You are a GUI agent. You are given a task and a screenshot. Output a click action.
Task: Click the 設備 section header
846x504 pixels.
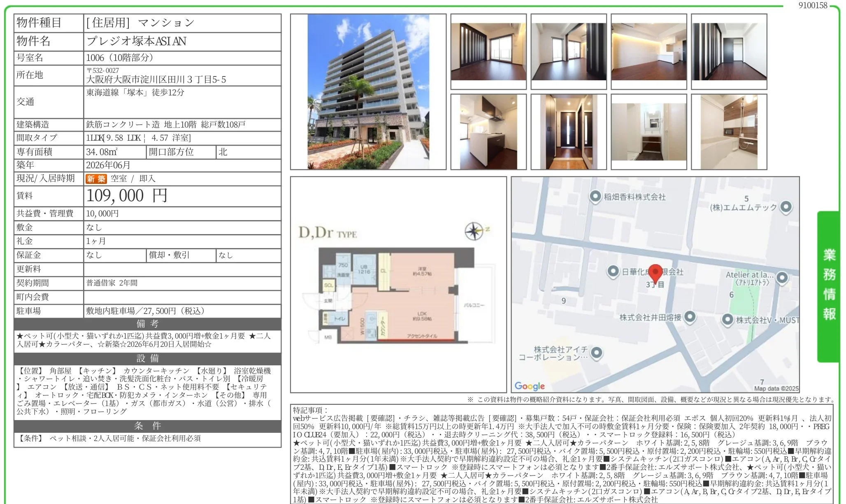coord(147,358)
